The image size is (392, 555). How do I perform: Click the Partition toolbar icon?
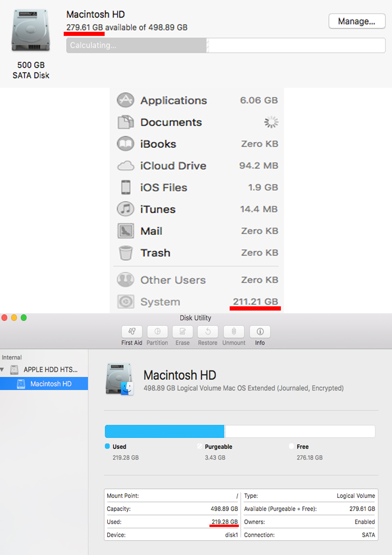(157, 332)
